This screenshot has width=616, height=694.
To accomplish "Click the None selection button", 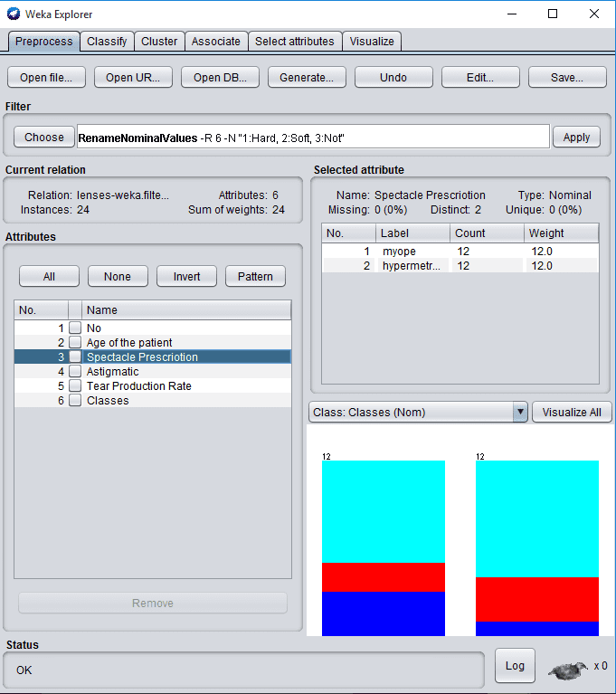I will click(118, 277).
